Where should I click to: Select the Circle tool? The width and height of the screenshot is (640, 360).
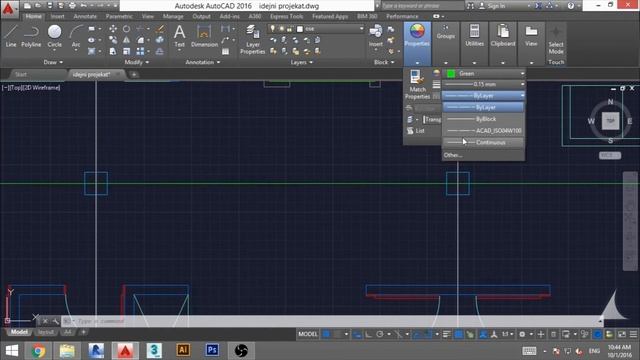click(x=54, y=36)
